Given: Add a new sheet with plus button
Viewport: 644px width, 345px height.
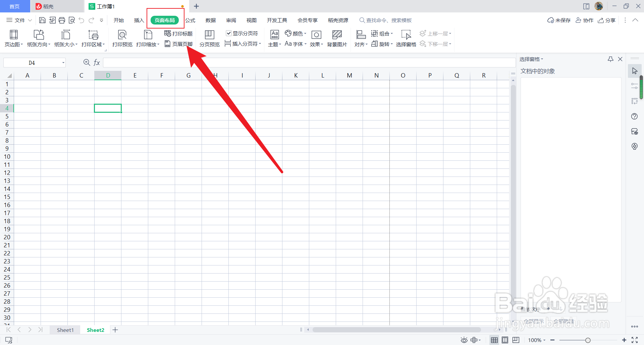Looking at the screenshot, I should (x=115, y=330).
